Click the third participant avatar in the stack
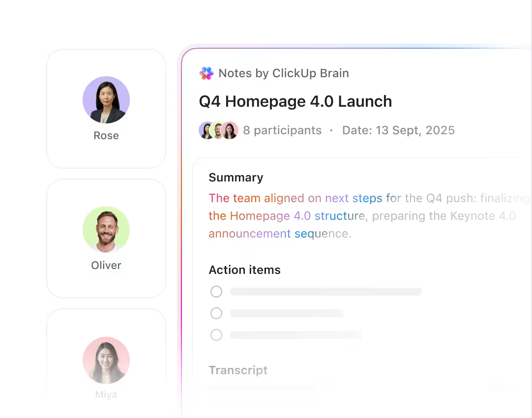This screenshot has height=418, width=532. click(x=229, y=130)
